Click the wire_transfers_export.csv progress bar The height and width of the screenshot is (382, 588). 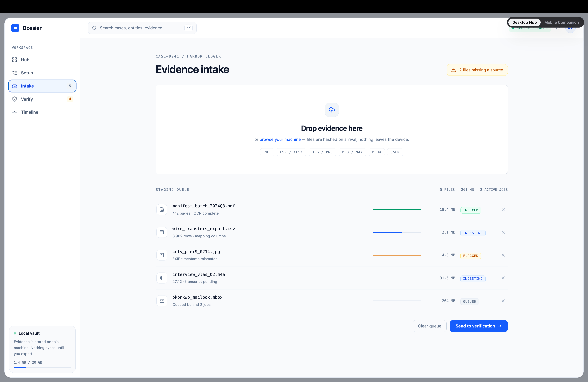click(397, 232)
